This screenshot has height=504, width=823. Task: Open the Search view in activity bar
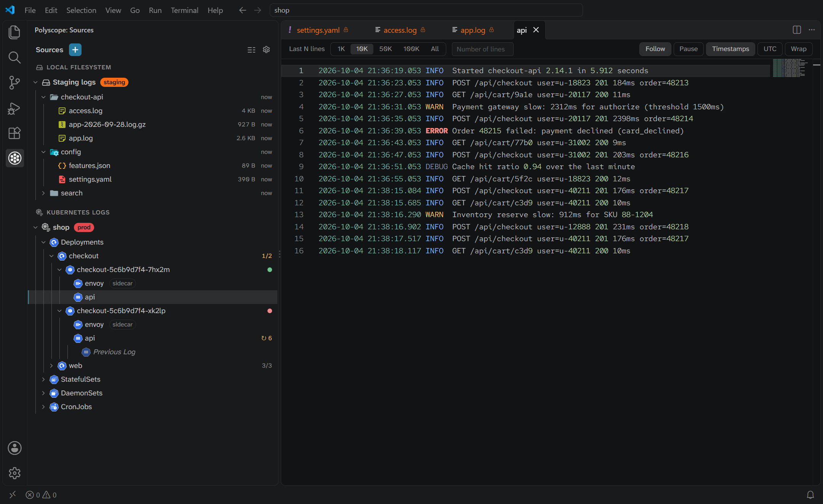14,58
